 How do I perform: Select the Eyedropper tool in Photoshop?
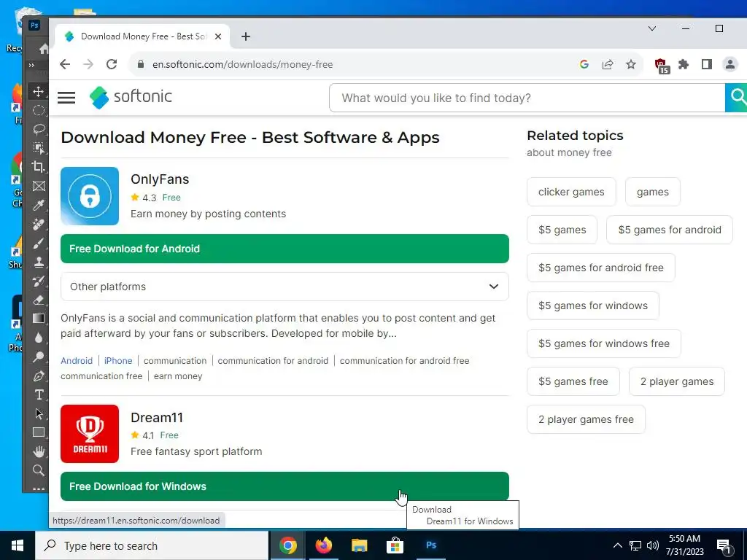(x=39, y=205)
